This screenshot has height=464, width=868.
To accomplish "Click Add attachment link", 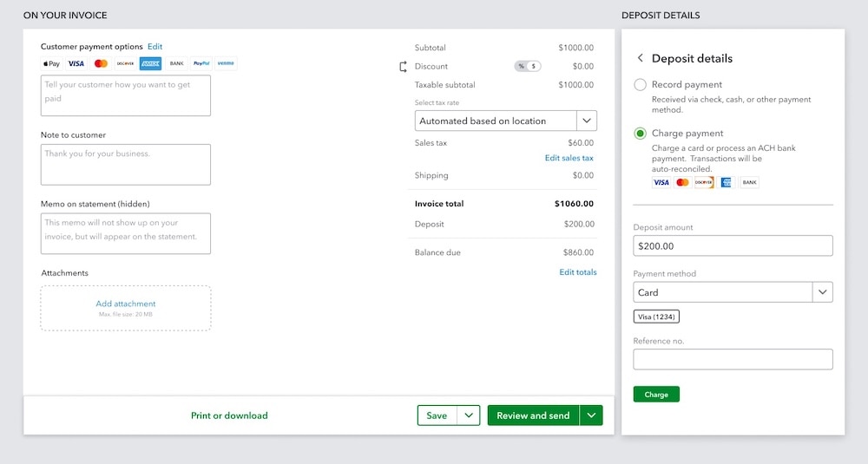I will [126, 304].
